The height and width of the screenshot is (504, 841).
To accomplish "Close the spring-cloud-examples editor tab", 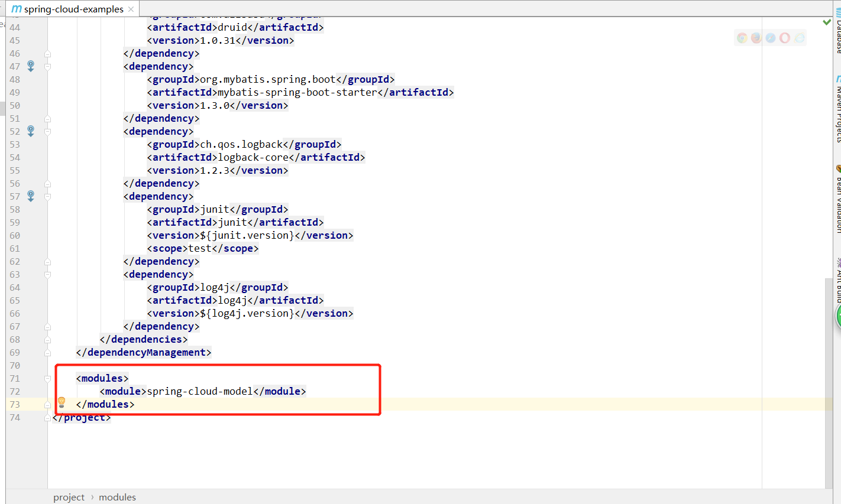I will coord(131,9).
